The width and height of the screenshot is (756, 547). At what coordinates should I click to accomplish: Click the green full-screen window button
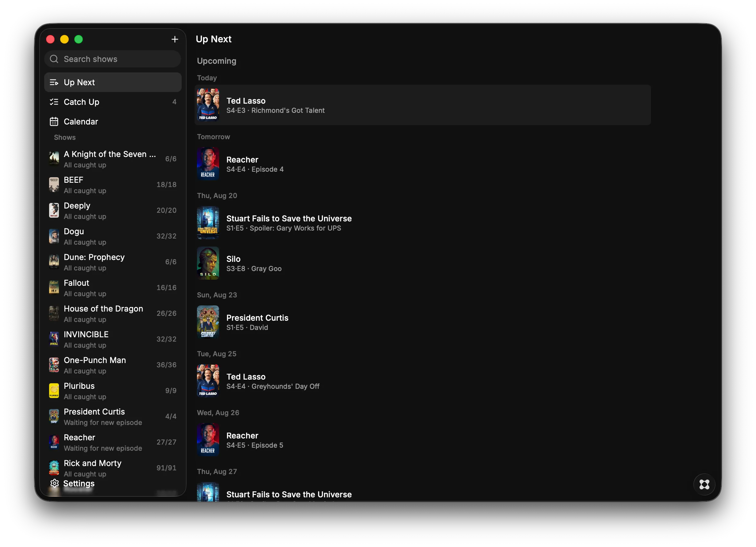(79, 39)
